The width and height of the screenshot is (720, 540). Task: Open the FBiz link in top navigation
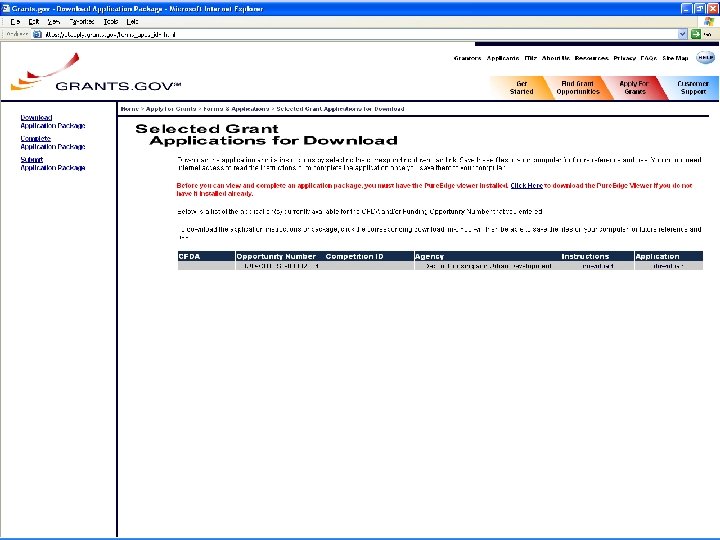530,58
